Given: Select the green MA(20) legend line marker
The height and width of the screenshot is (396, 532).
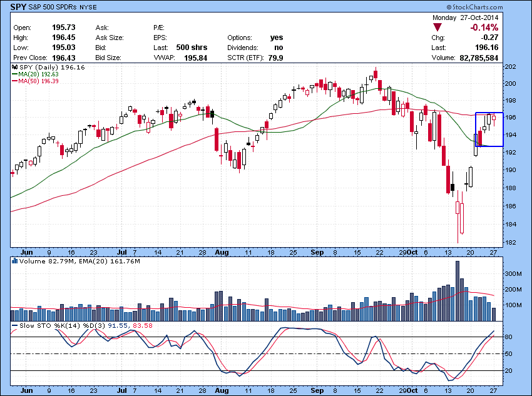Looking at the screenshot, I should click(x=14, y=74).
